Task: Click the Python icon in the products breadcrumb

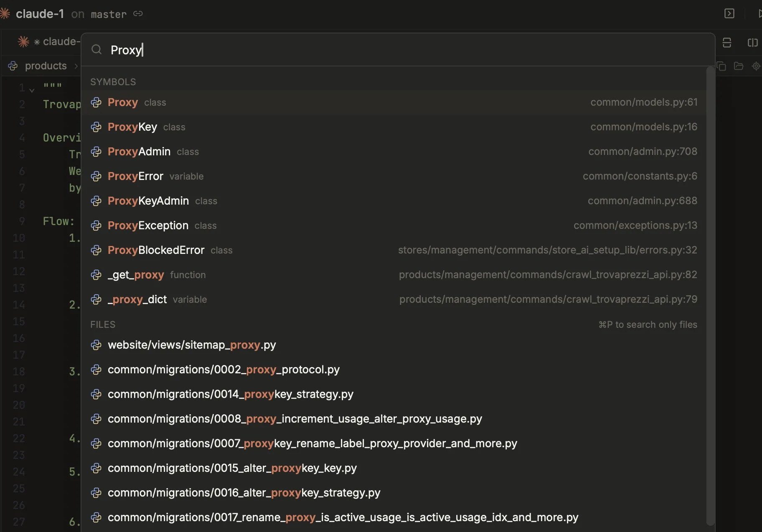Action: pyautogui.click(x=13, y=66)
